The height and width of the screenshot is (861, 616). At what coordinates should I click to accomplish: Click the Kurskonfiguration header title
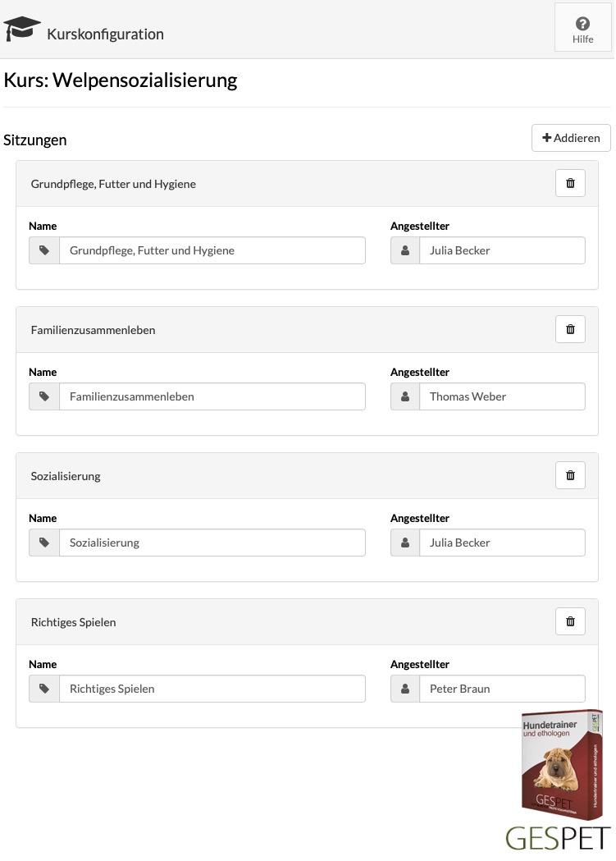point(105,34)
